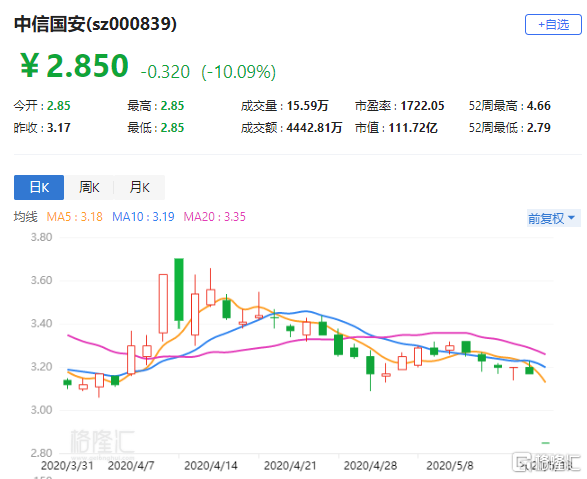Viewport: 587px width, 479px height.
Task: Click the 2020/3/31 date axis label
Action: [x=67, y=466]
